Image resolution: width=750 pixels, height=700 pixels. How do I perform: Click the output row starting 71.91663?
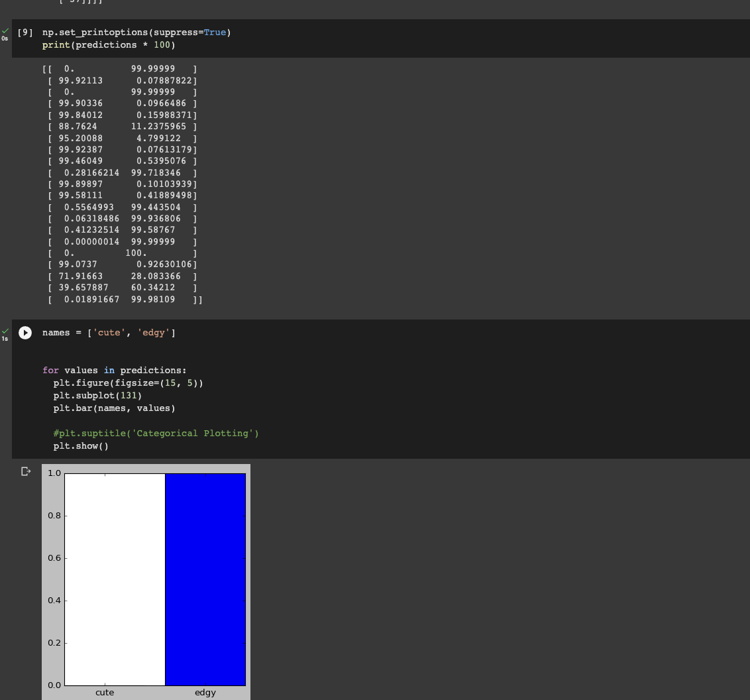coord(123,276)
